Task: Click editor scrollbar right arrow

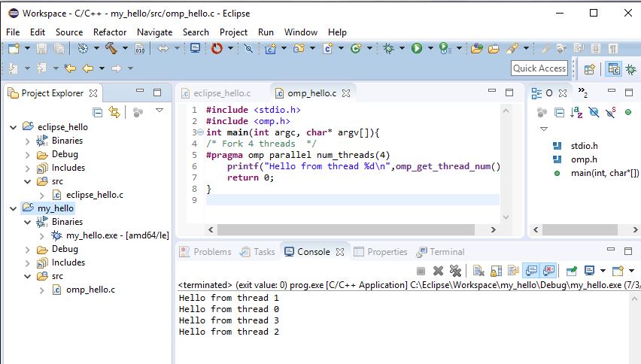Action: click(x=494, y=229)
